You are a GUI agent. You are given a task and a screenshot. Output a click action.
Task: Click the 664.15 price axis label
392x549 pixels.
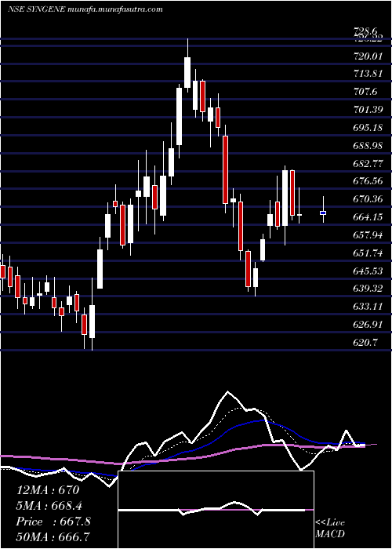tap(368, 217)
